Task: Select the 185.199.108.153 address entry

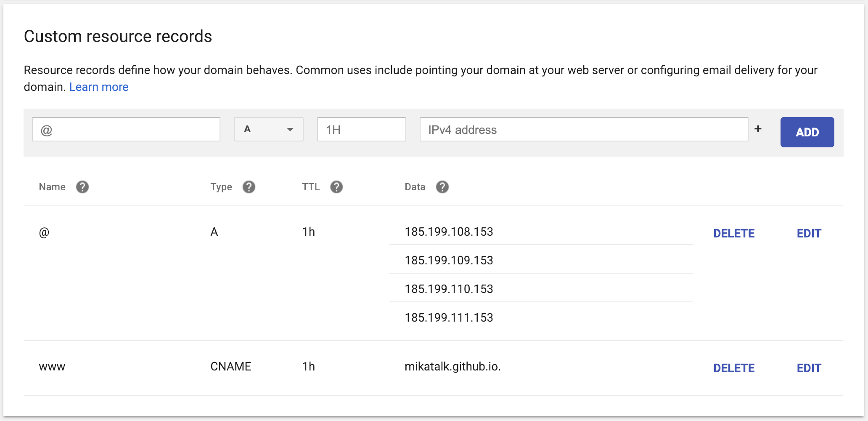Action: point(449,232)
